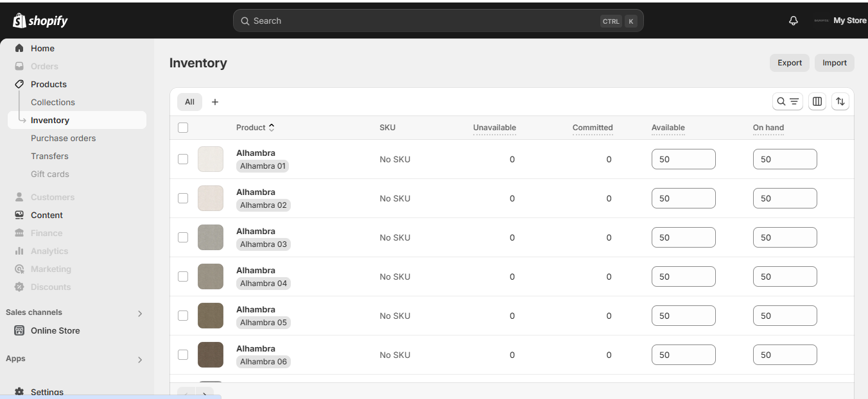This screenshot has height=399, width=868.
Task: Click the Shopify logo
Action: pos(40,21)
